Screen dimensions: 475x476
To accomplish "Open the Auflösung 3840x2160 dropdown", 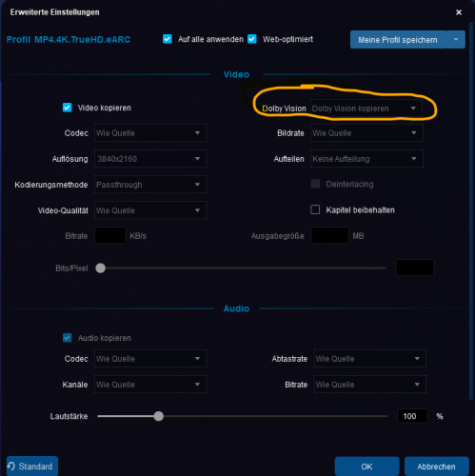I will click(150, 159).
